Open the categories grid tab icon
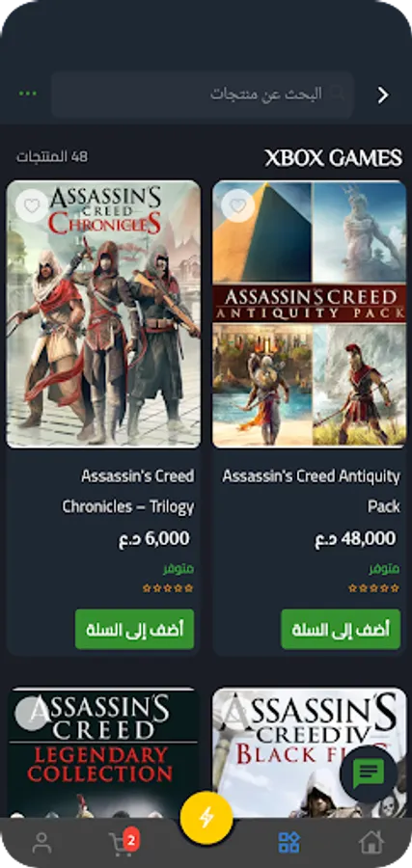 (x=288, y=843)
